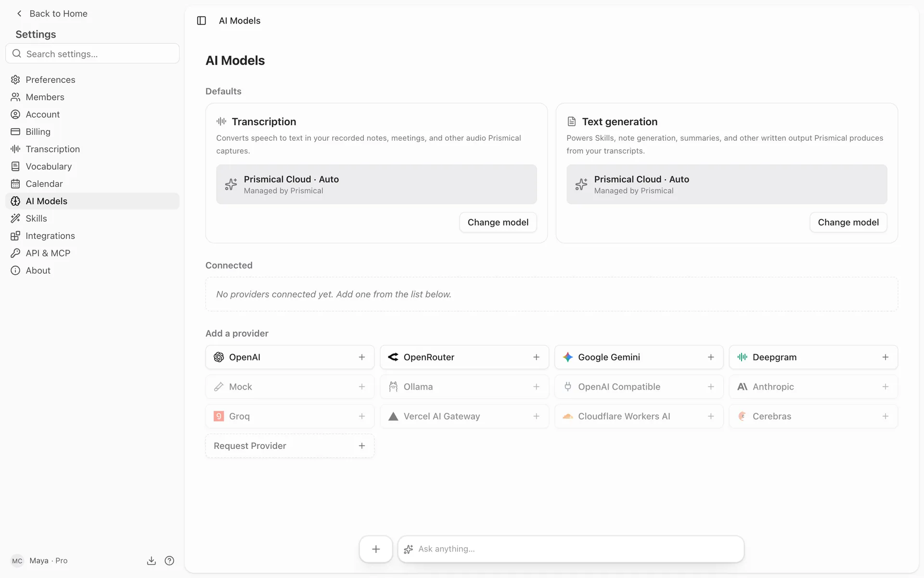
Task: Click the Google Gemini star logo
Action: [x=568, y=357]
